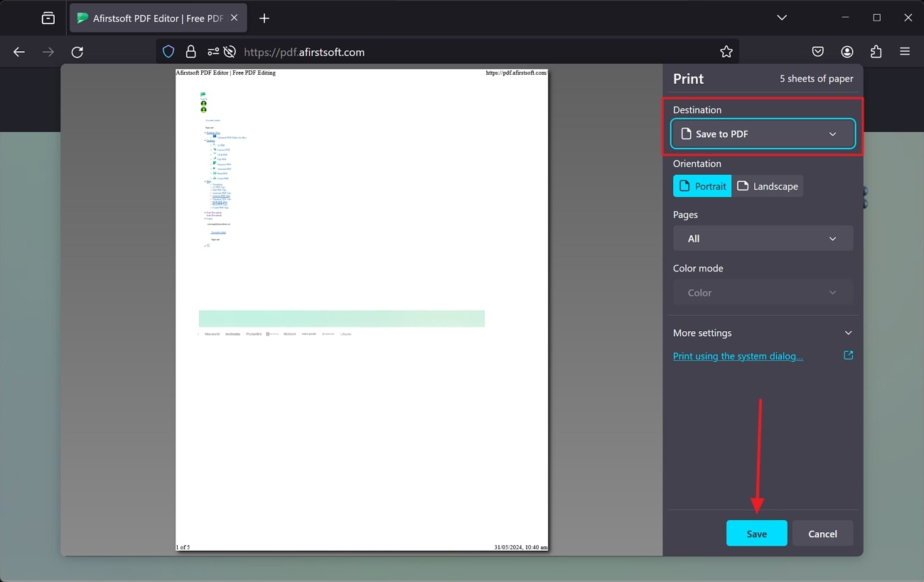Open the tracking protection shield icon
This screenshot has height=582, width=924.
click(168, 52)
